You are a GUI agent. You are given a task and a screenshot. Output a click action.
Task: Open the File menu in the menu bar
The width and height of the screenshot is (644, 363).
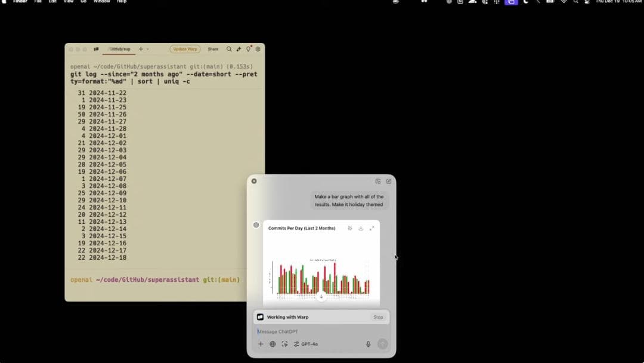tap(38, 2)
